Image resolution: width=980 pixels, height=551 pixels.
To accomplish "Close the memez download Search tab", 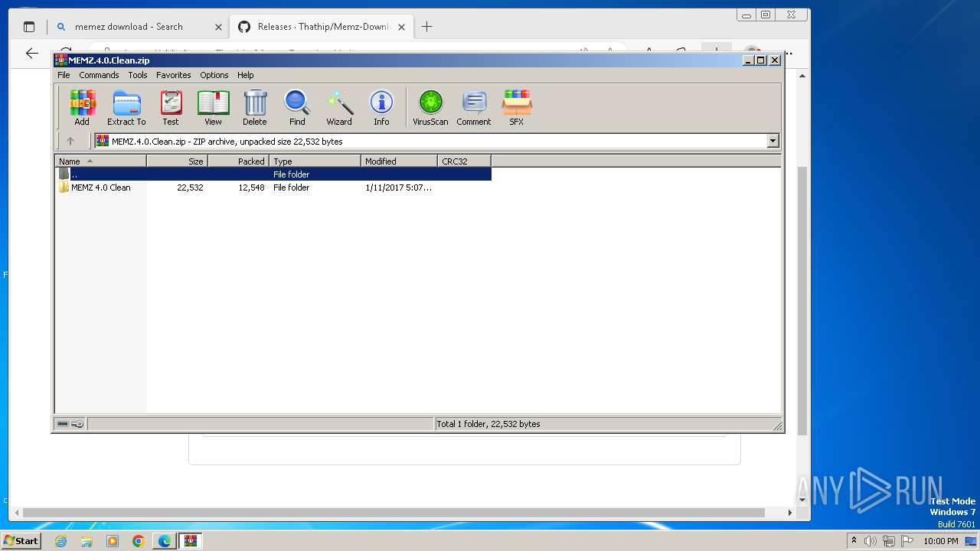I will [218, 27].
